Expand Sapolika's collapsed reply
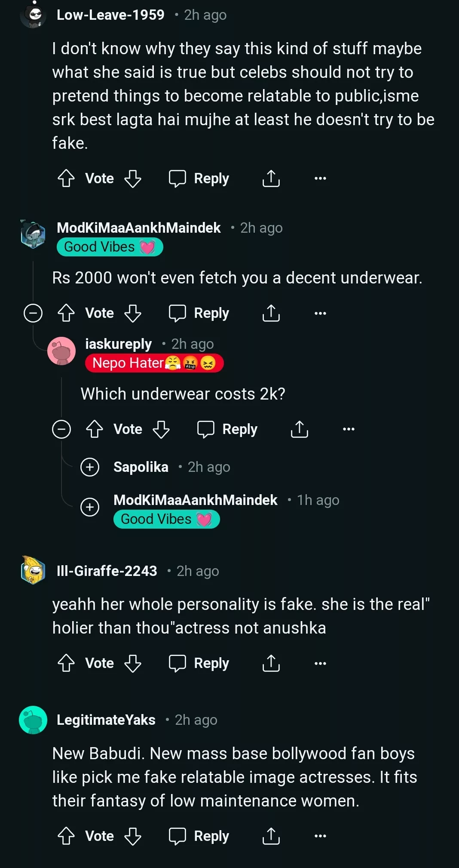Image resolution: width=459 pixels, height=868 pixels. point(90,467)
